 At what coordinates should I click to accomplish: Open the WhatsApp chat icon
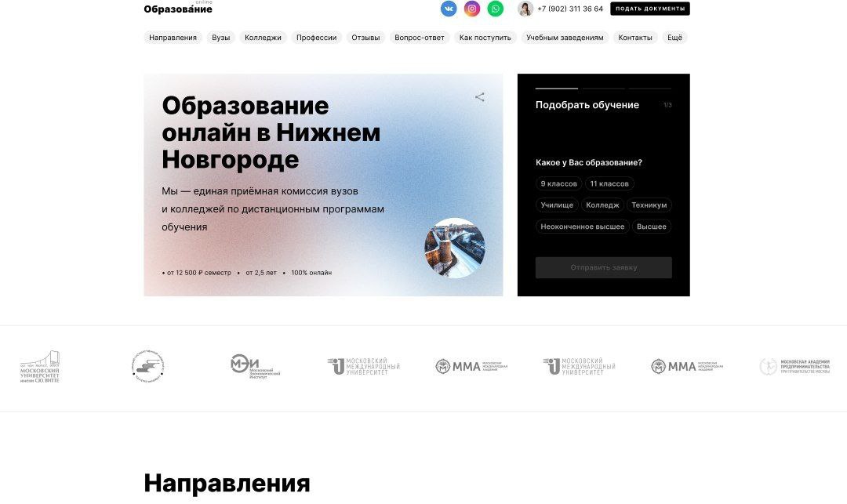point(496,9)
